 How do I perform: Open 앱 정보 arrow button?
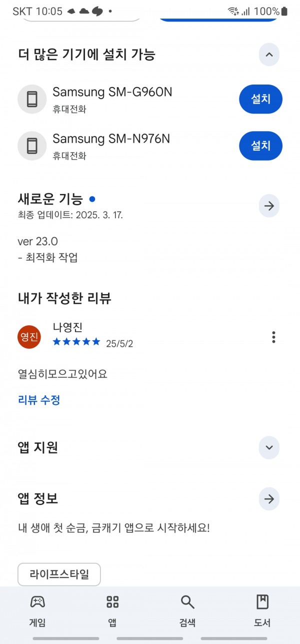(x=269, y=499)
